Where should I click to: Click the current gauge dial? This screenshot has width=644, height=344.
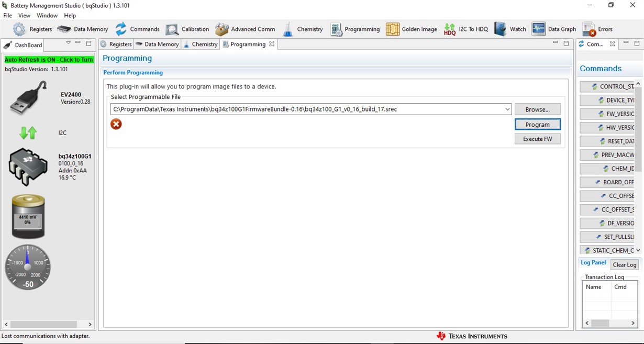[28, 267]
